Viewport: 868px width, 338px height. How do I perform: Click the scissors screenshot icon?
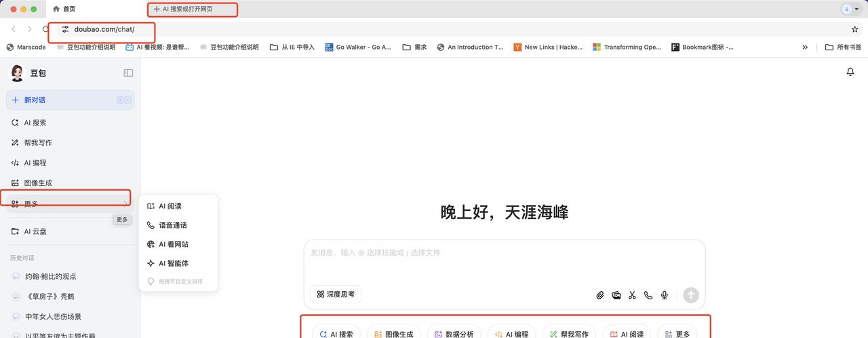[632, 295]
